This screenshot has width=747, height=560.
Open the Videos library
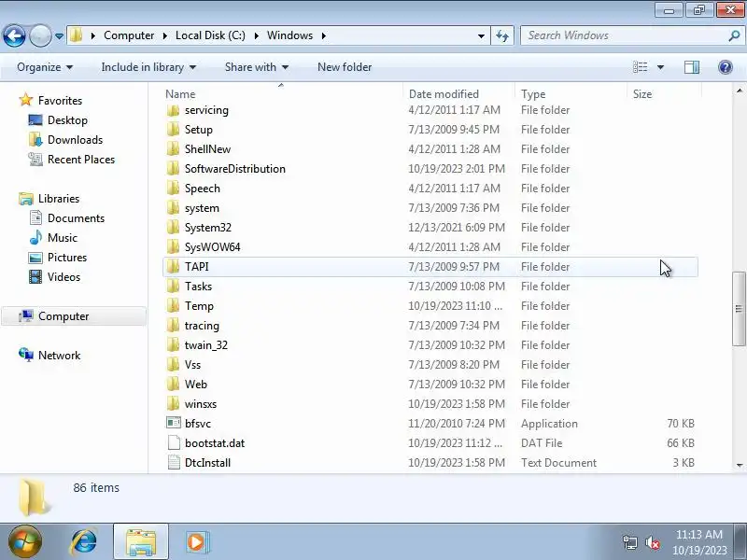coord(63,276)
